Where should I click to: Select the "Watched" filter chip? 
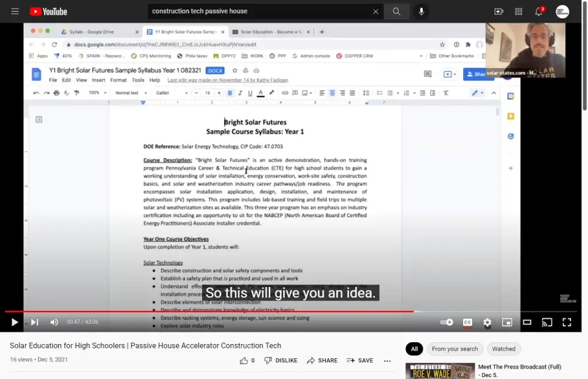tap(503, 349)
